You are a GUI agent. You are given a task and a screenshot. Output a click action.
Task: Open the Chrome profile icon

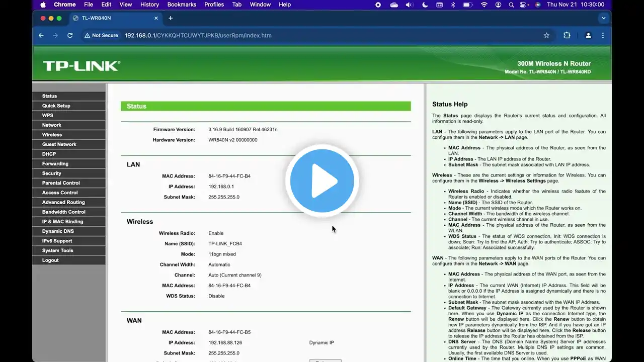click(x=588, y=35)
